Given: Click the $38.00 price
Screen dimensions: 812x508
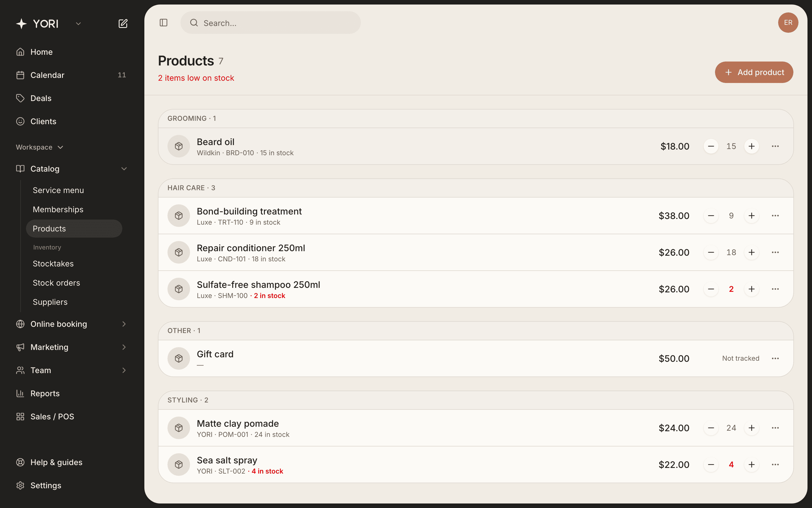Looking at the screenshot, I should [674, 216].
